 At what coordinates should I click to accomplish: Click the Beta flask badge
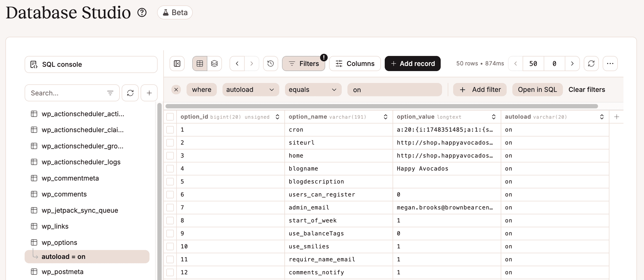coord(175,12)
